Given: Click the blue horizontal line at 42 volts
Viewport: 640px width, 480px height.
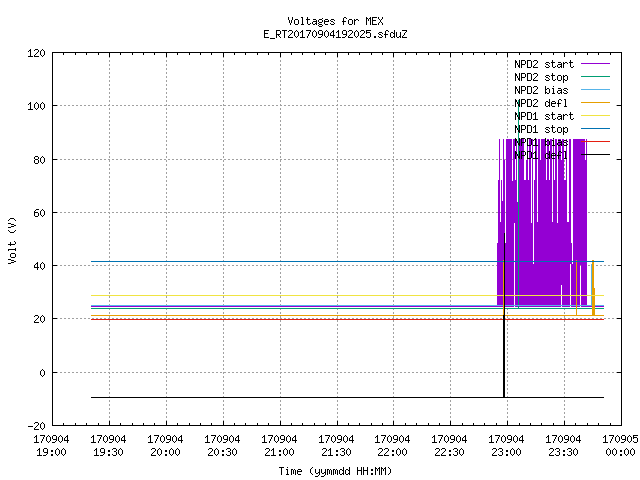Looking at the screenshot, I should pyautogui.click(x=347, y=261).
